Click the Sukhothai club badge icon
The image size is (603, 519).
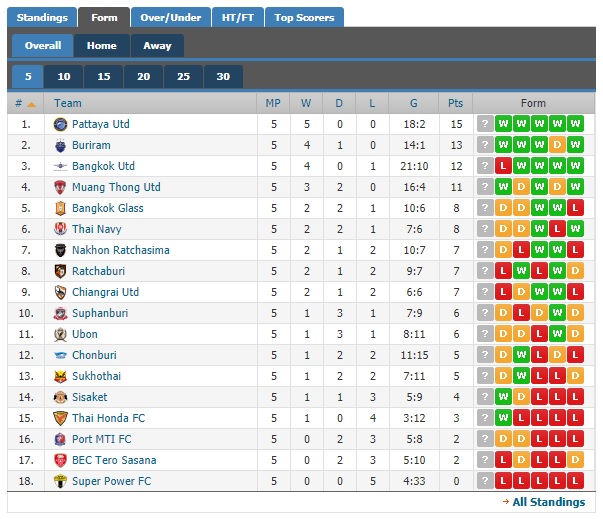60,377
